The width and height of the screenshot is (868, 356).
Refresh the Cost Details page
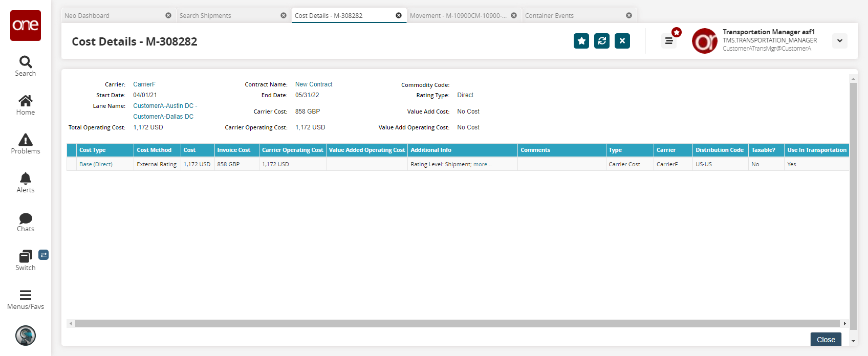click(x=602, y=41)
